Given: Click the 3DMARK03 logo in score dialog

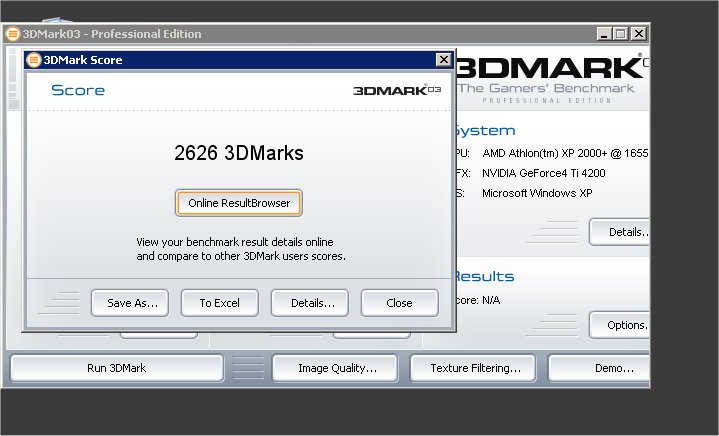Looking at the screenshot, I should pos(397,90).
